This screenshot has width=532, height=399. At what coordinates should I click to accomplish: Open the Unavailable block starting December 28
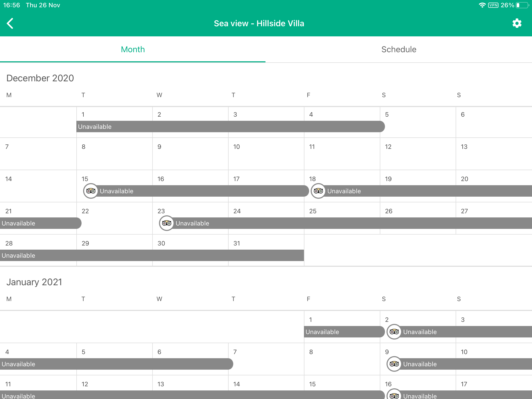point(152,255)
